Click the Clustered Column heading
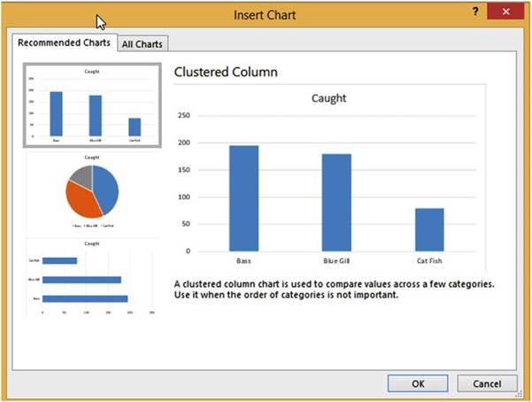This screenshot has height=402, width=532. [x=225, y=72]
